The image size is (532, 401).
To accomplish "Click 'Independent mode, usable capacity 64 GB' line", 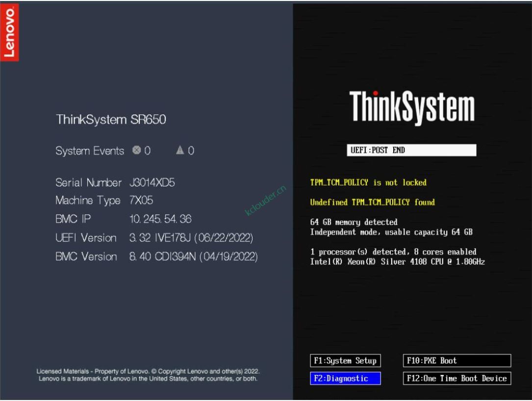I will click(391, 232).
